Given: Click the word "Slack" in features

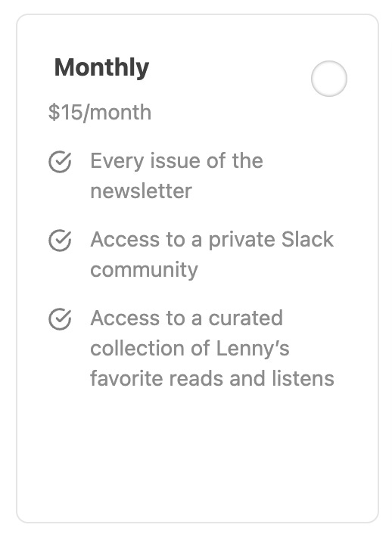Looking at the screenshot, I should tap(307, 239).
